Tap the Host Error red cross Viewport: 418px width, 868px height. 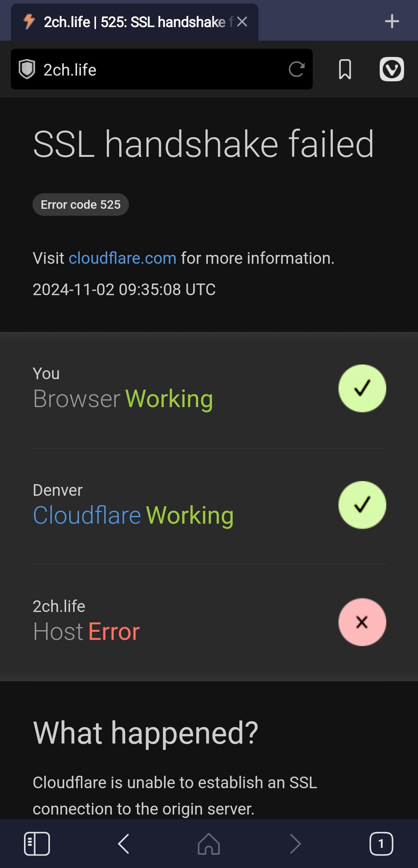pyautogui.click(x=362, y=622)
